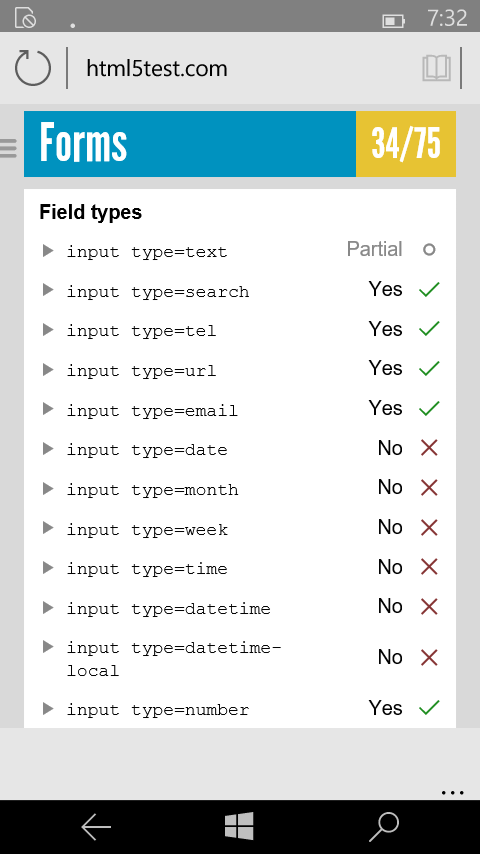Click the html5test.com address field

157,68
